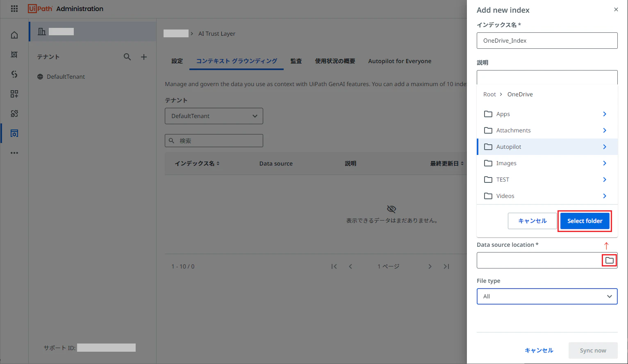Click the Images folder icon
This screenshot has width=628, height=364.
(488, 163)
